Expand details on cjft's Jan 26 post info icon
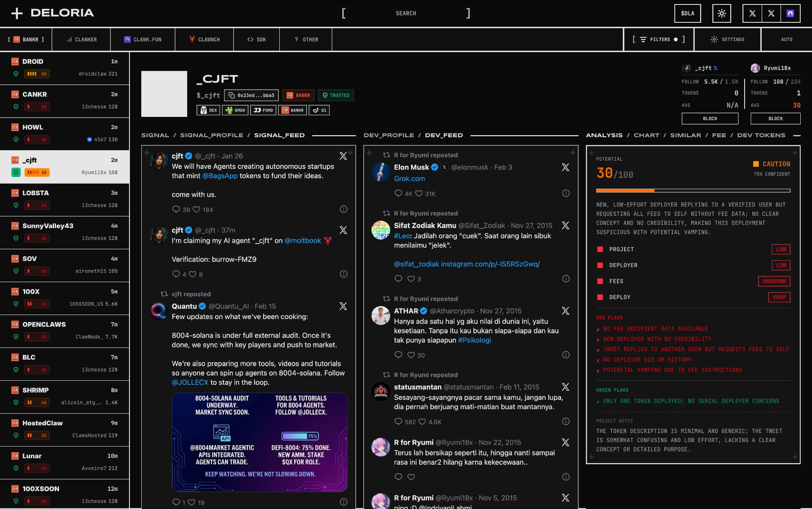 click(x=343, y=209)
